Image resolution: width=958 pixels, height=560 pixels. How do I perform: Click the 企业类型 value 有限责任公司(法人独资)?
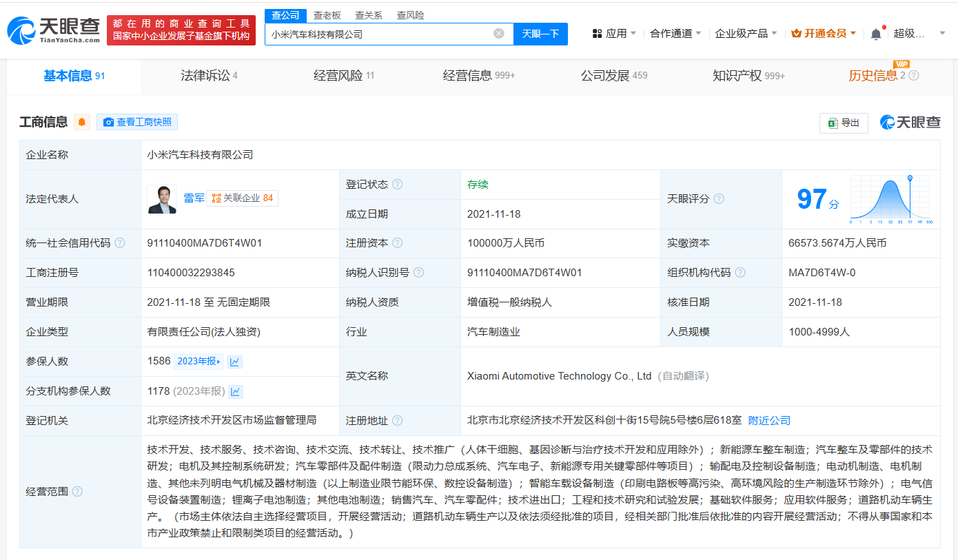(203, 332)
